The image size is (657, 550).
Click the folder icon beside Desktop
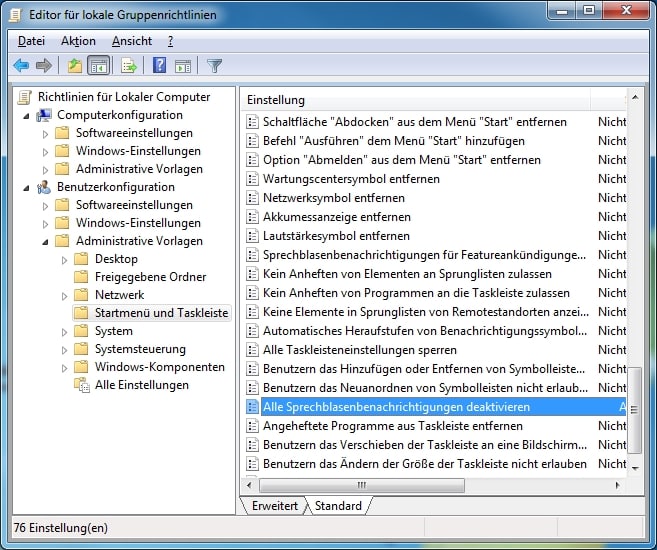pos(81,259)
